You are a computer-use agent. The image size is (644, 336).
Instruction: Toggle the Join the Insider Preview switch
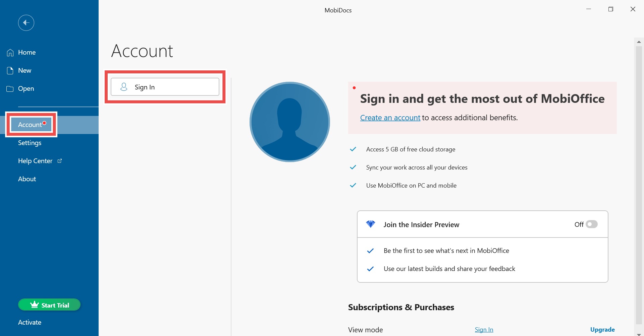tap(592, 224)
